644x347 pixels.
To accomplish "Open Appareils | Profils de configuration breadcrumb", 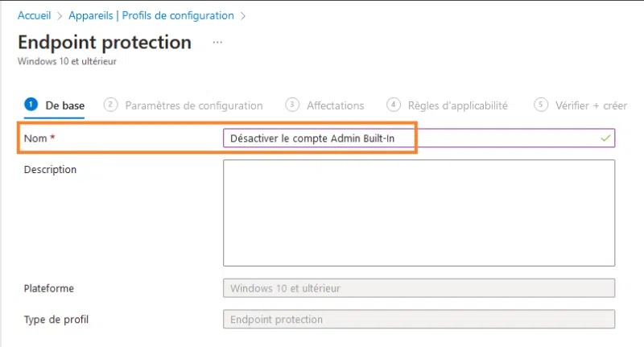I will [151, 15].
